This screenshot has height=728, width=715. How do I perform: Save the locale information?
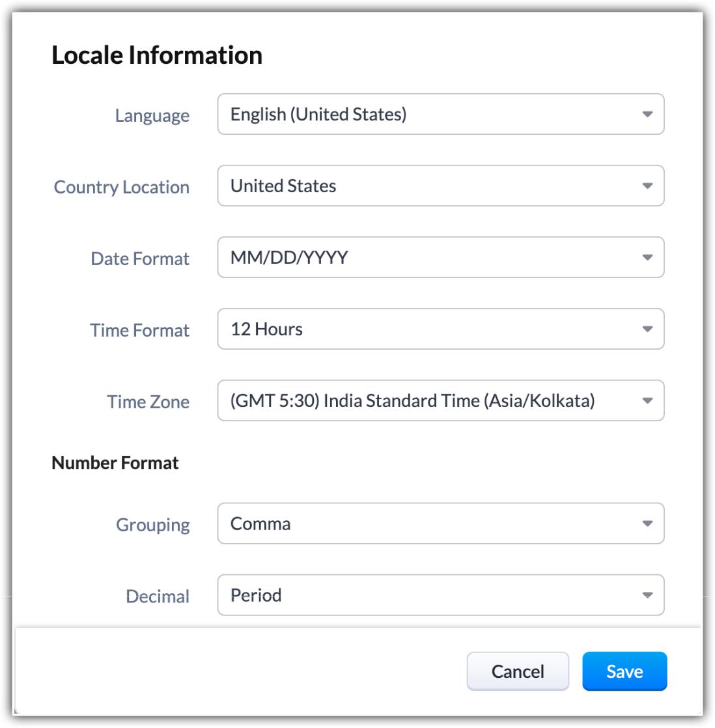[624, 671]
